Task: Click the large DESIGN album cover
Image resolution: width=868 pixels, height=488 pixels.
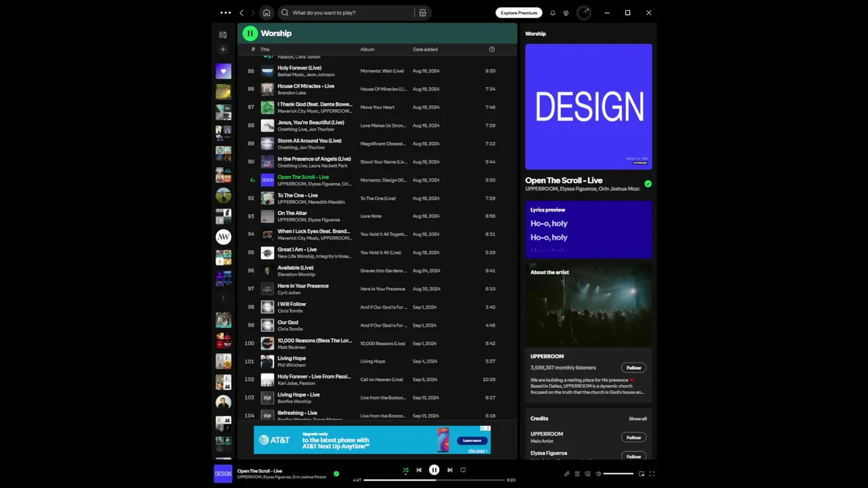Action: click(x=589, y=106)
